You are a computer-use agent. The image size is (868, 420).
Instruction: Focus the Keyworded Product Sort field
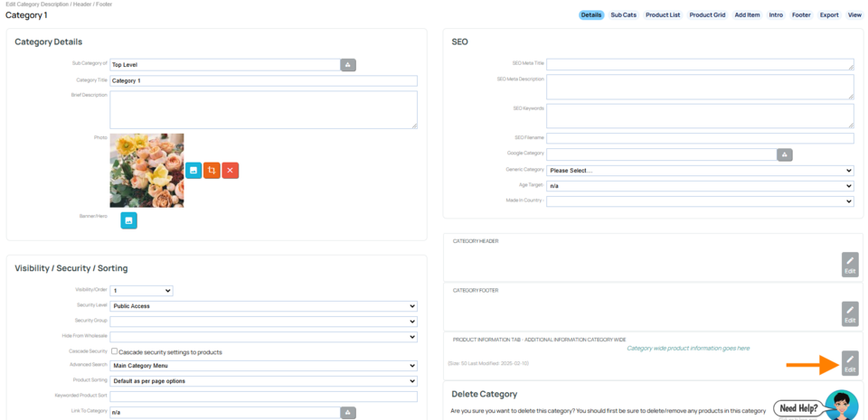click(x=263, y=397)
